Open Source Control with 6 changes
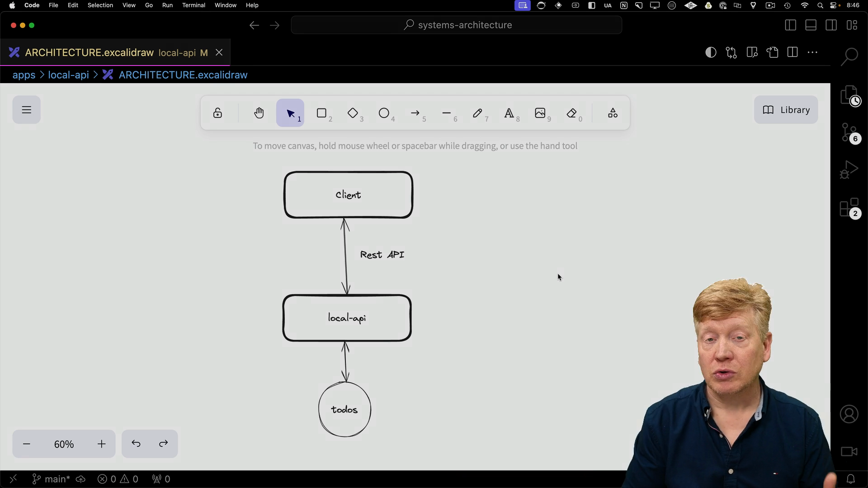The width and height of the screenshot is (868, 488). [850, 134]
